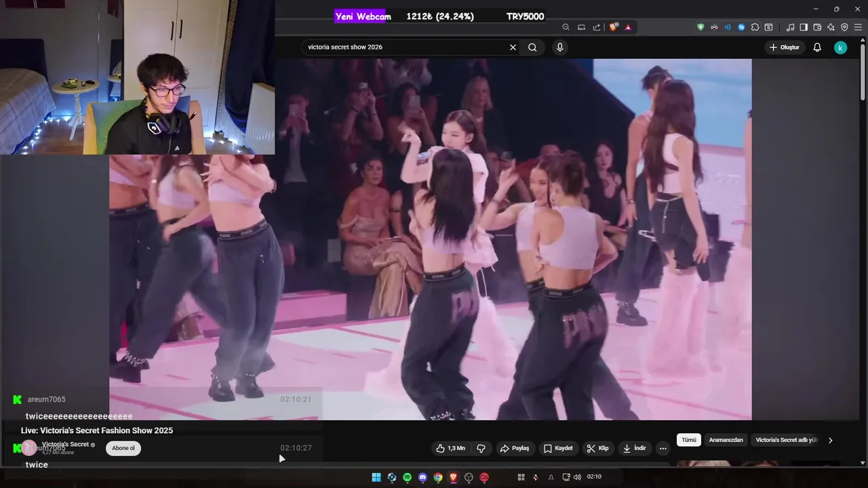Open the Victoria's Secret channel name

pos(65,445)
